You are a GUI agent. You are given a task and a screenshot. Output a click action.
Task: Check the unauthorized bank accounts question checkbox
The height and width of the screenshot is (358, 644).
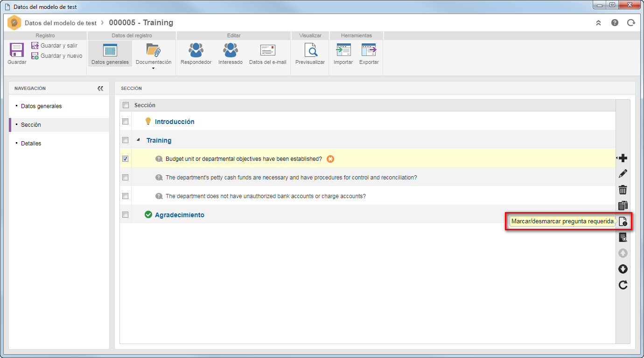125,196
